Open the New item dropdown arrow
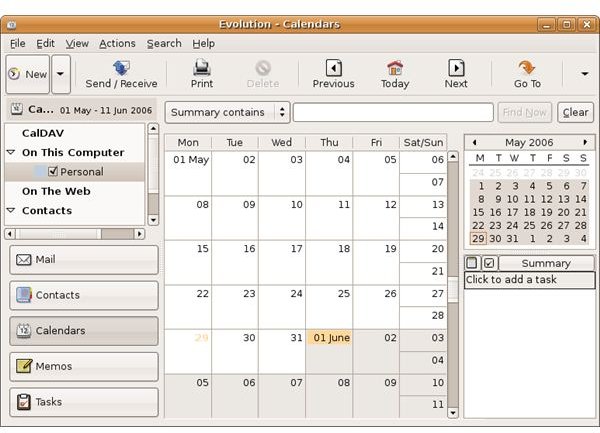This screenshot has height=433, width=600. pyautogui.click(x=61, y=74)
